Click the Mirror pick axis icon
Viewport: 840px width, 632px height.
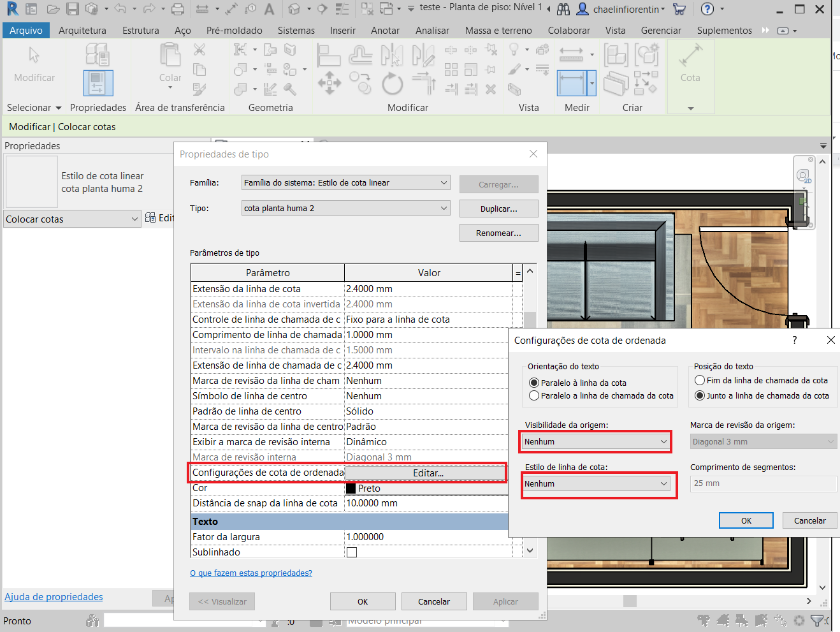pyautogui.click(x=391, y=55)
